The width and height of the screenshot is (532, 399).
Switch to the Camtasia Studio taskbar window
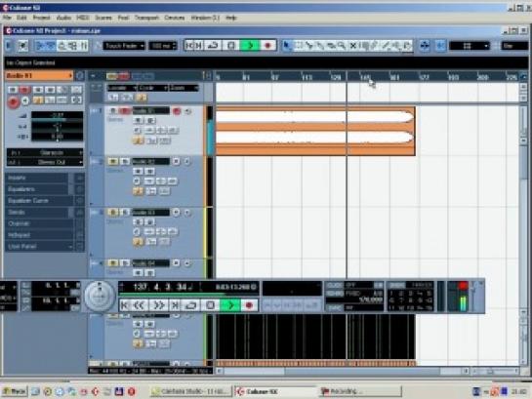coord(190,391)
